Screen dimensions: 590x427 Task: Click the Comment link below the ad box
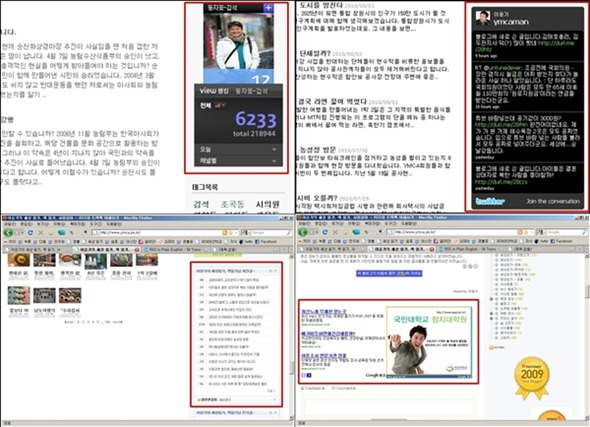[x=343, y=388]
